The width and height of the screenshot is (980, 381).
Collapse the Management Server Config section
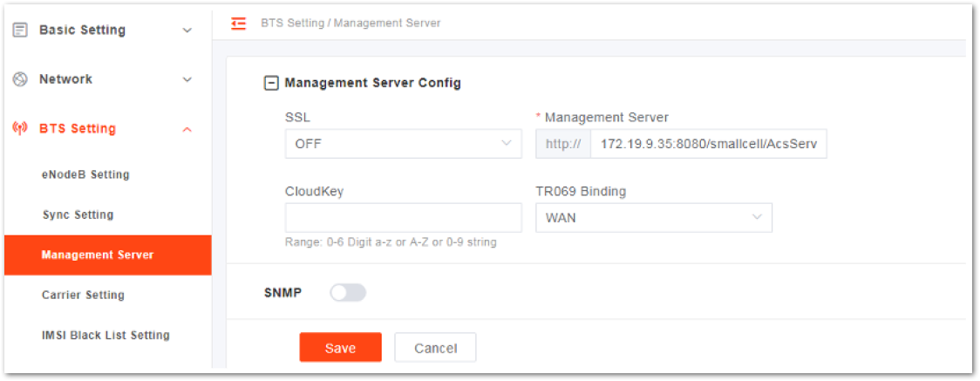pos(271,83)
